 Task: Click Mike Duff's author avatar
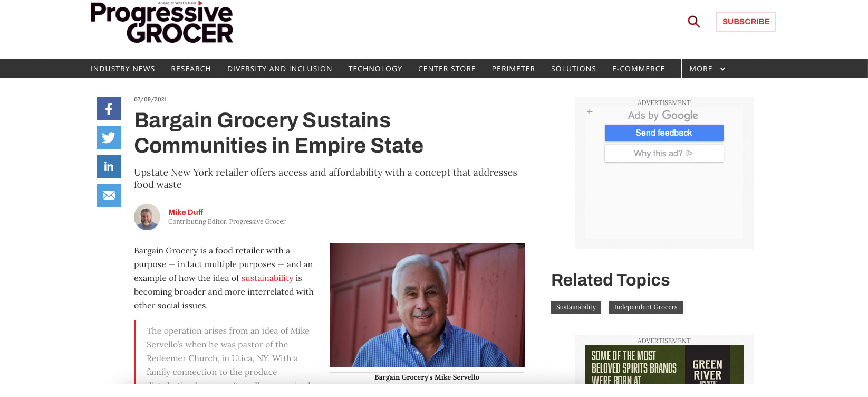click(x=147, y=217)
